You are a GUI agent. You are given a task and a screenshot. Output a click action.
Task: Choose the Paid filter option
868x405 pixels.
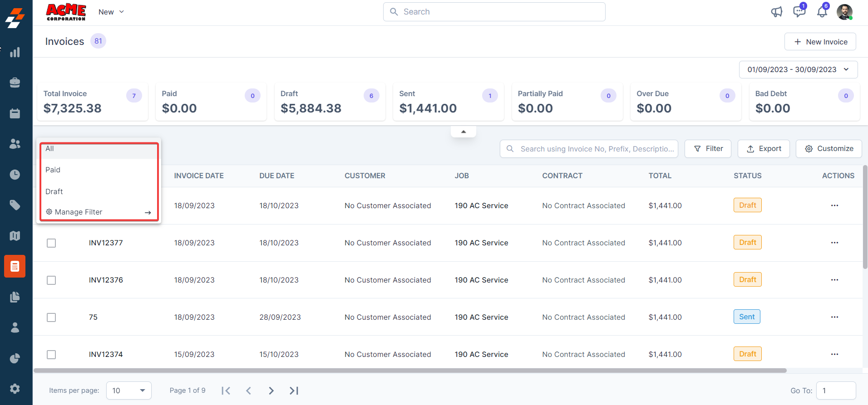53,170
